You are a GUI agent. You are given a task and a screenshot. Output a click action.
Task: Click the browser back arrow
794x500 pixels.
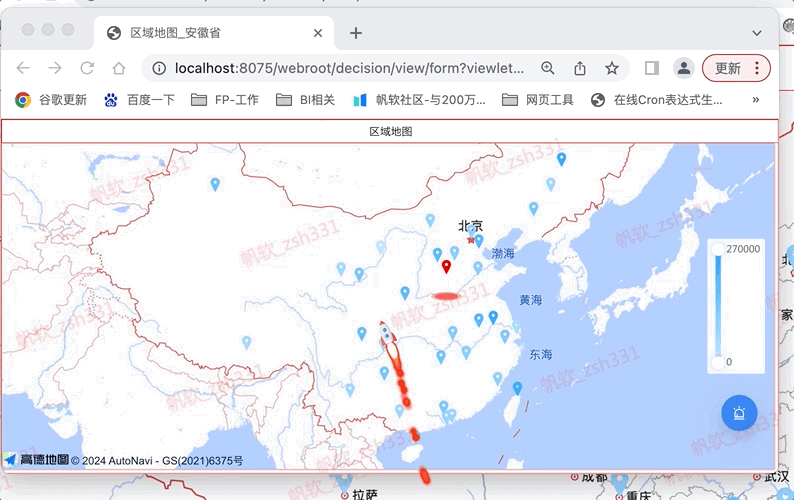click(23, 68)
